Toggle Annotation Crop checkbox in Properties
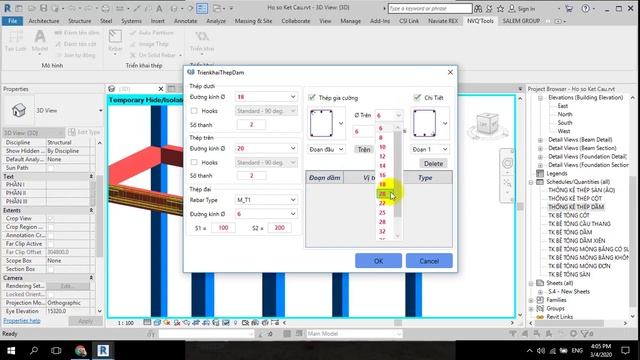Image resolution: width=640 pixels, height=360 pixels. coord(51,235)
